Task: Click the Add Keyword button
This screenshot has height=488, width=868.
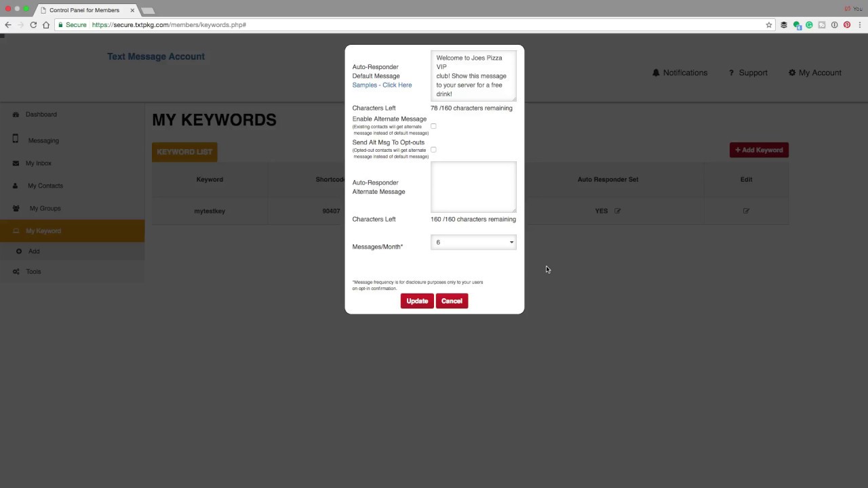Action: pyautogui.click(x=759, y=150)
